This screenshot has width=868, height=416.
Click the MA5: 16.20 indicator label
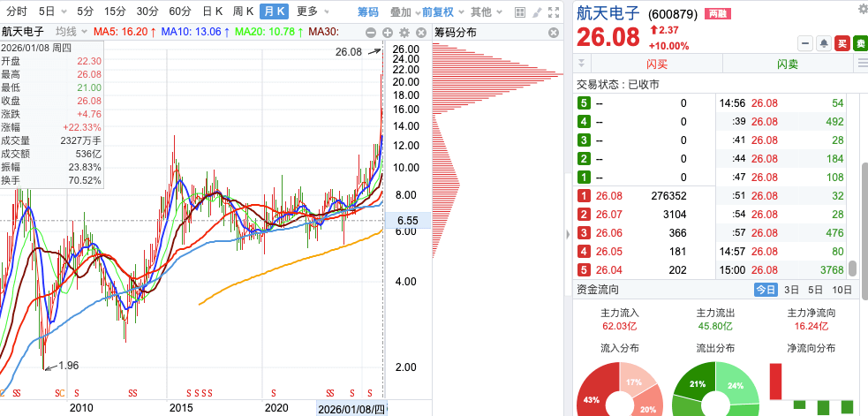coord(125,32)
